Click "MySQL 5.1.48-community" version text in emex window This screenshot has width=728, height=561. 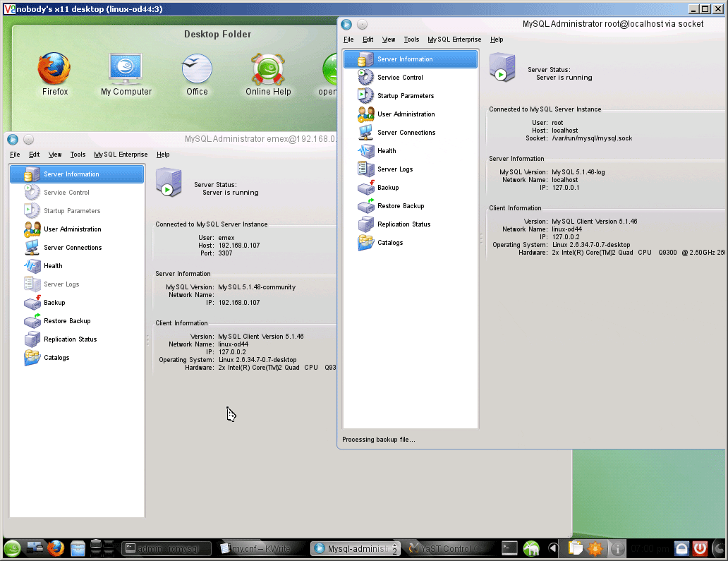pos(257,287)
